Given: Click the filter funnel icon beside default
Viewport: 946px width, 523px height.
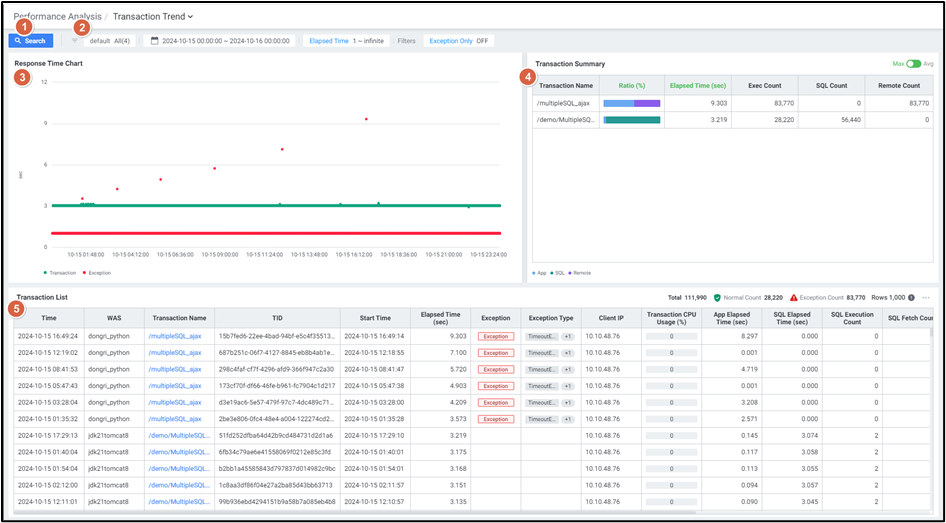Looking at the screenshot, I should [x=75, y=41].
